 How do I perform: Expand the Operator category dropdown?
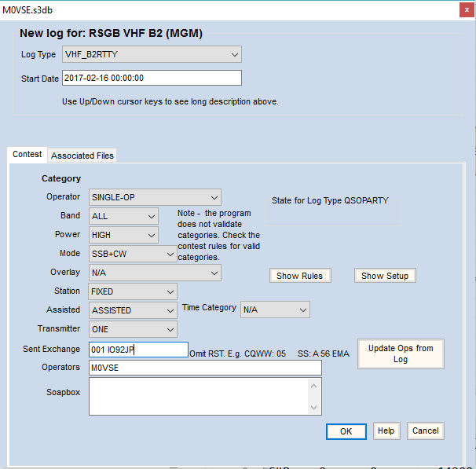click(x=155, y=197)
